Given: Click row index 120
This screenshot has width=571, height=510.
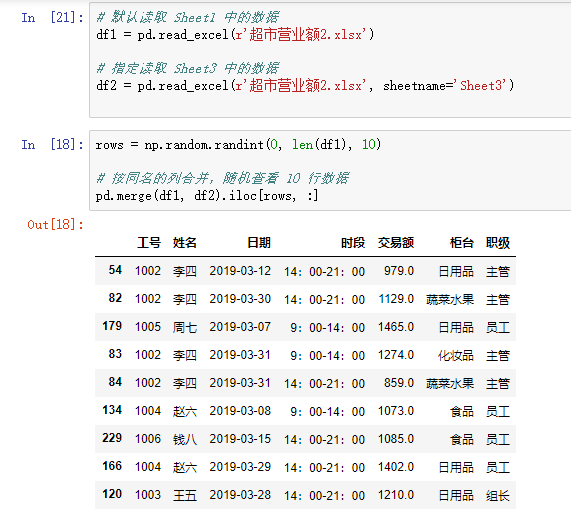Looking at the screenshot, I should 112,494.
